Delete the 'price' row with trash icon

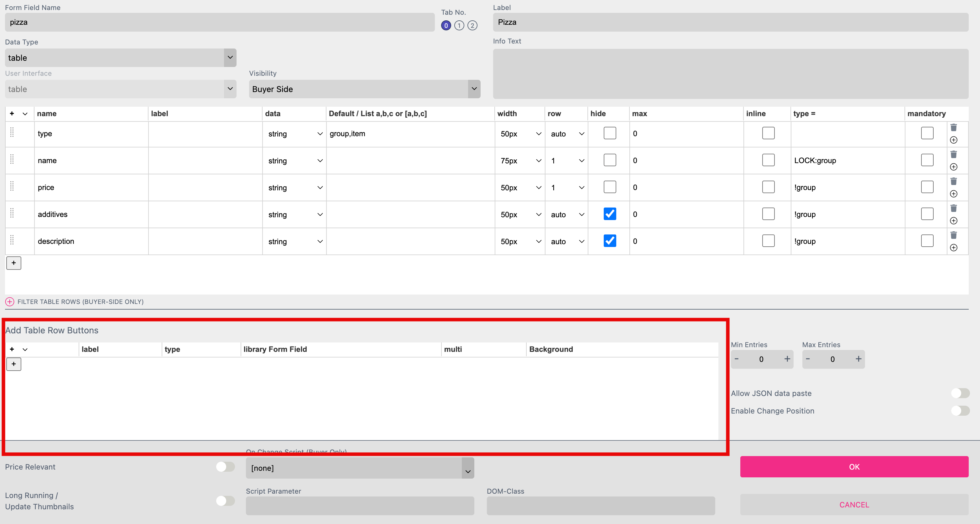[x=953, y=182]
